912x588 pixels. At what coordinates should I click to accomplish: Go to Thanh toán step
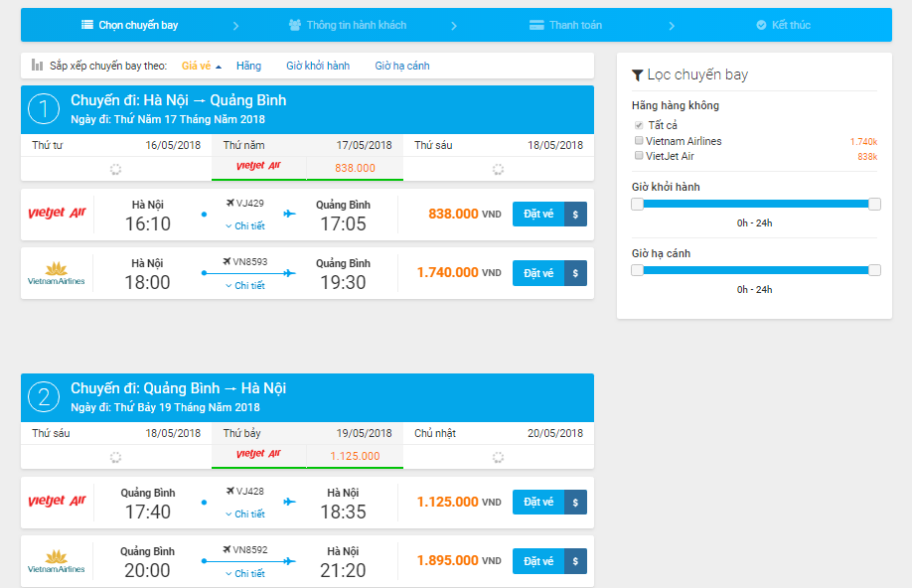(x=565, y=25)
